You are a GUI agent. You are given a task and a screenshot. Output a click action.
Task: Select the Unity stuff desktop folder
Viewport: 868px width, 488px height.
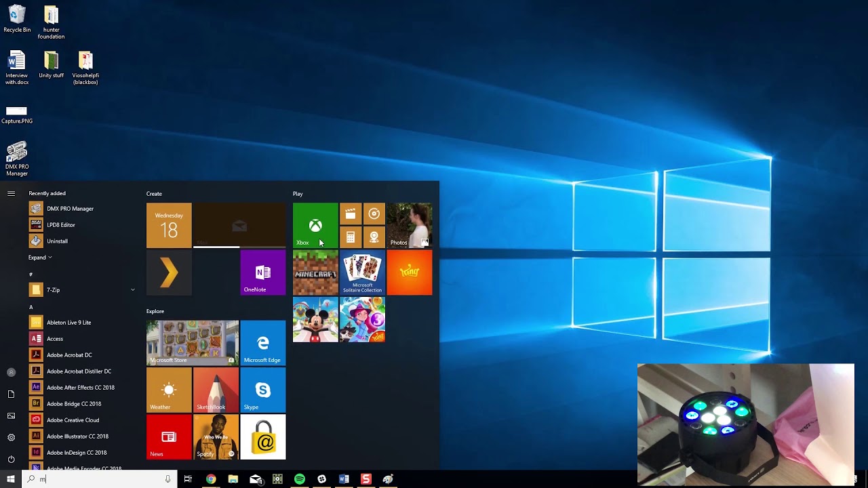coord(51,65)
